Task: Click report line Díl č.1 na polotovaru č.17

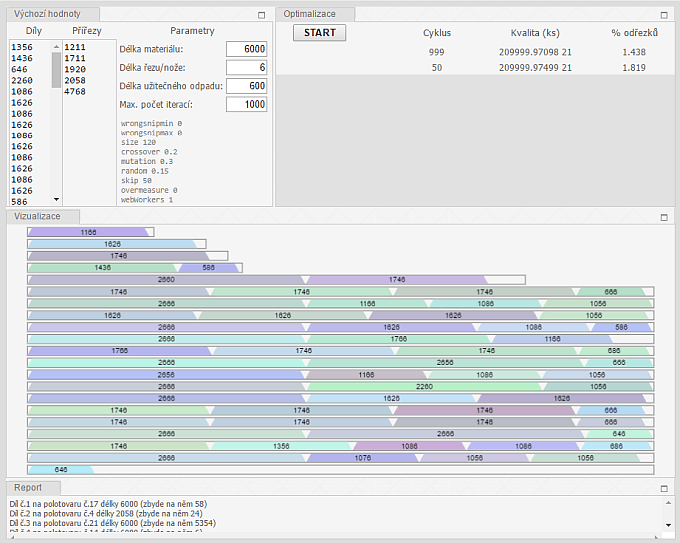Action: pos(108,504)
